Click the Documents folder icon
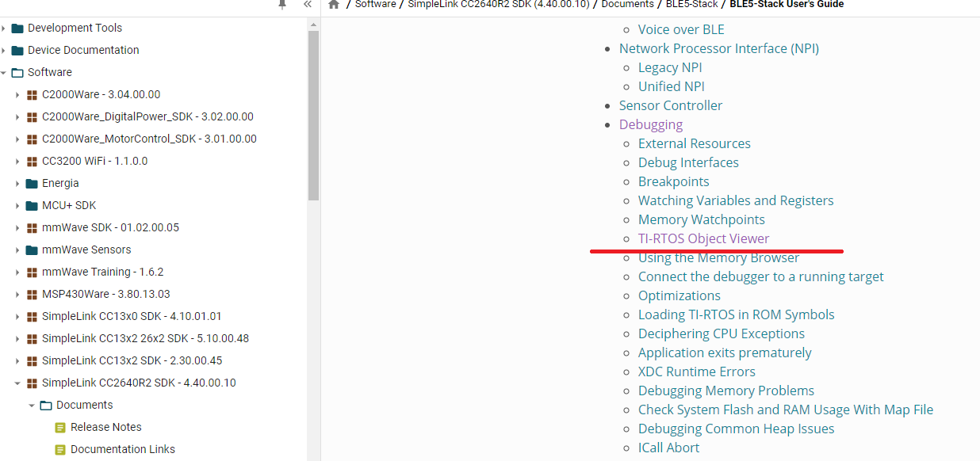This screenshot has height=461, width=980. pos(46,405)
